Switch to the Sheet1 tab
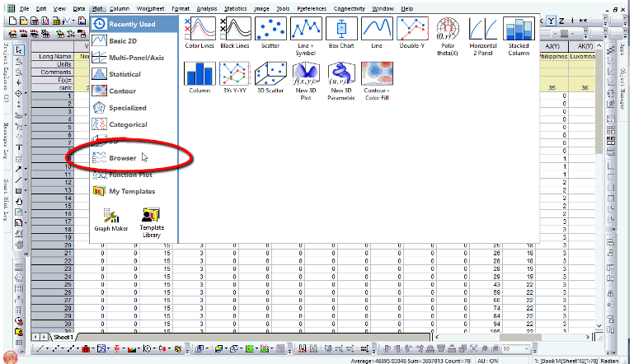634x364 pixels. pyautogui.click(x=63, y=337)
